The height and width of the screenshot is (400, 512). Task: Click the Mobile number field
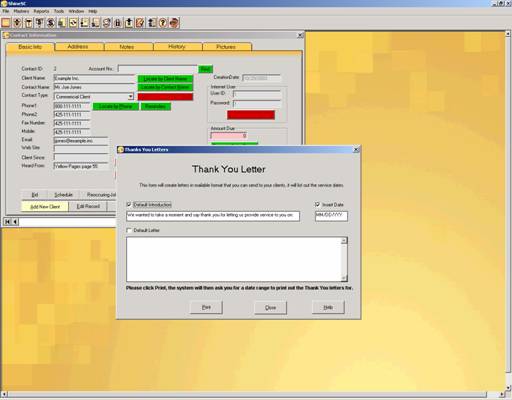72,132
